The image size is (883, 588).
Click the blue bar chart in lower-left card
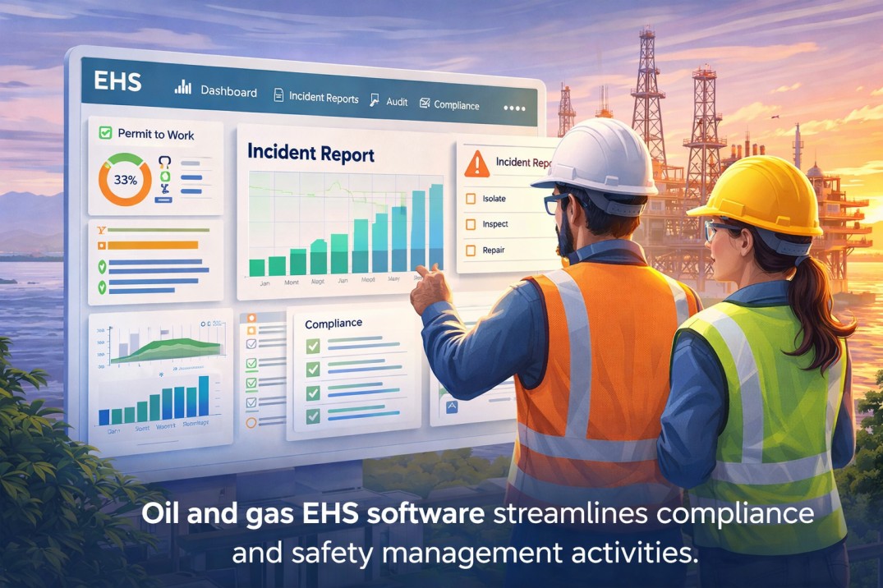[154, 400]
